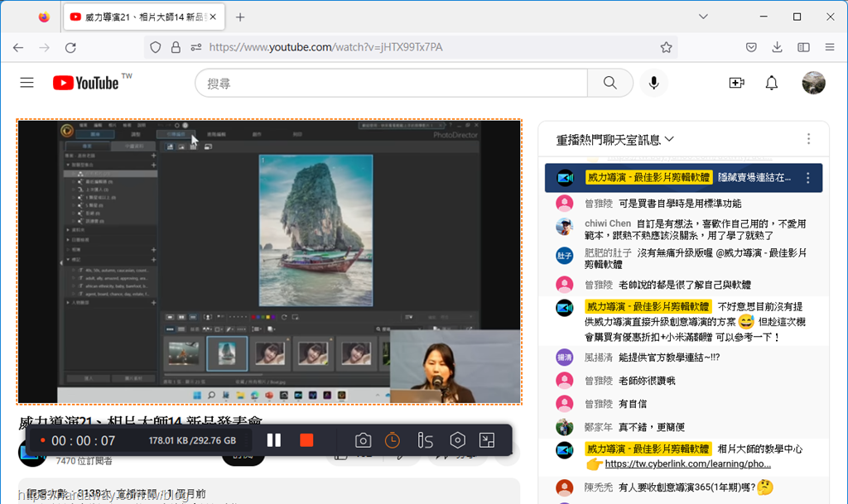The height and width of the screenshot is (504, 848).
Task: Click chiwi Chen's chat name
Action: click(607, 223)
